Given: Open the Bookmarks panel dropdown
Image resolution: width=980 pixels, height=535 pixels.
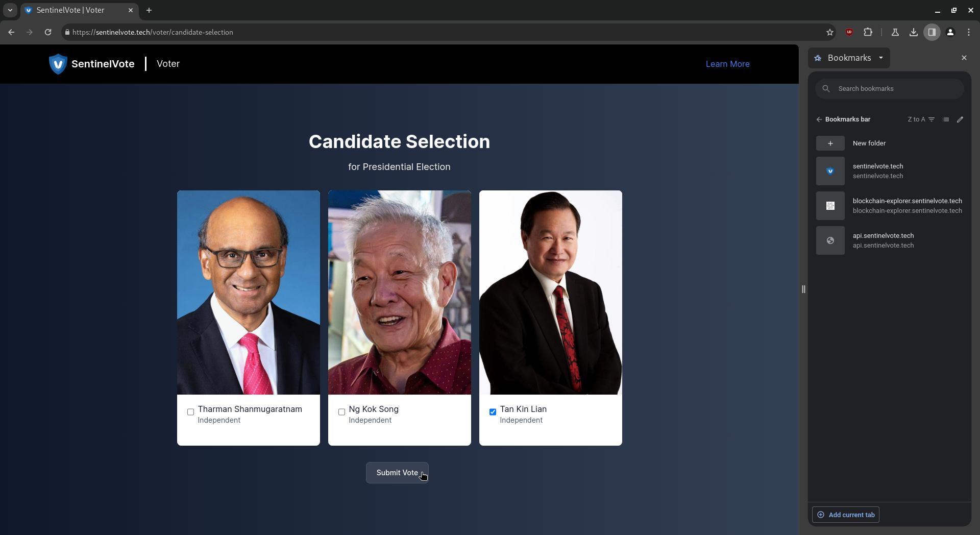Looking at the screenshot, I should (x=881, y=58).
